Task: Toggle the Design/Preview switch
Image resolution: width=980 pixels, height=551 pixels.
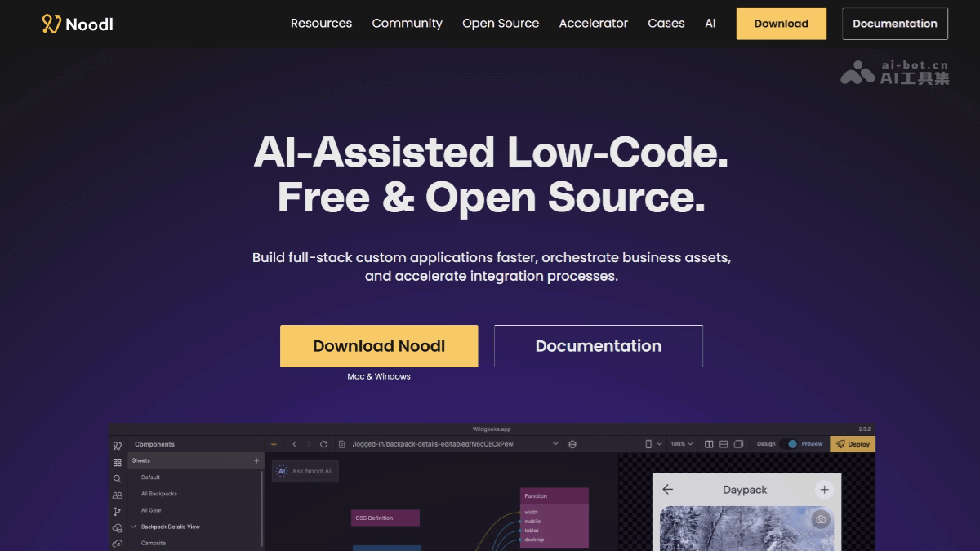Action: (789, 444)
